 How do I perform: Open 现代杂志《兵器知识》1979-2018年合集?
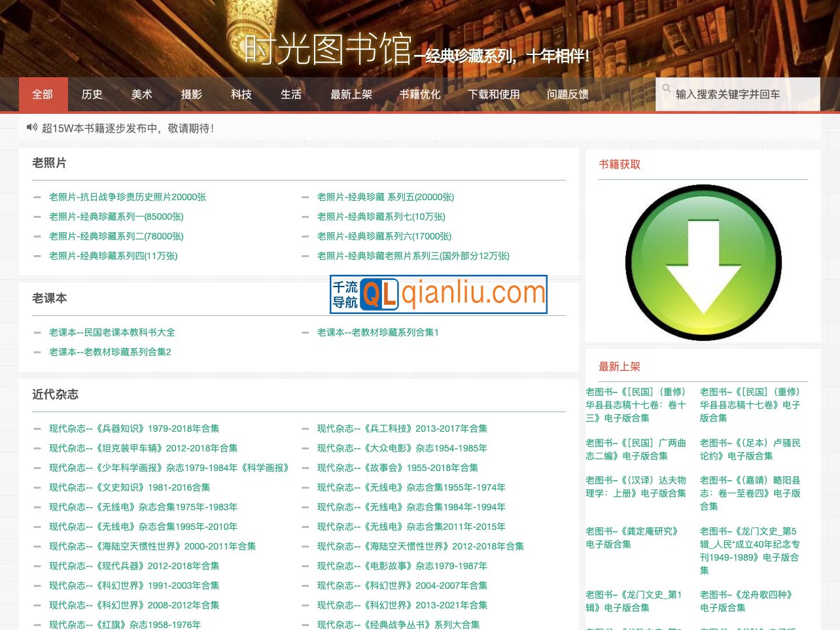(x=134, y=429)
